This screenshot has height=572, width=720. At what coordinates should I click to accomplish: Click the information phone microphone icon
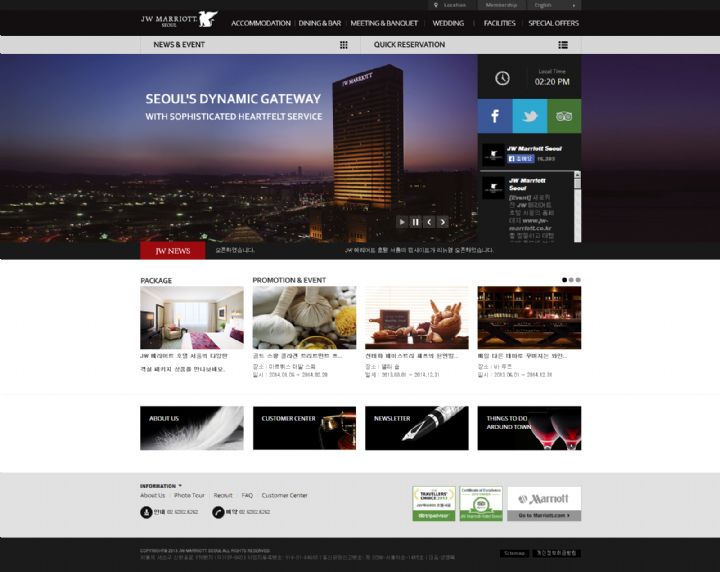click(146, 512)
